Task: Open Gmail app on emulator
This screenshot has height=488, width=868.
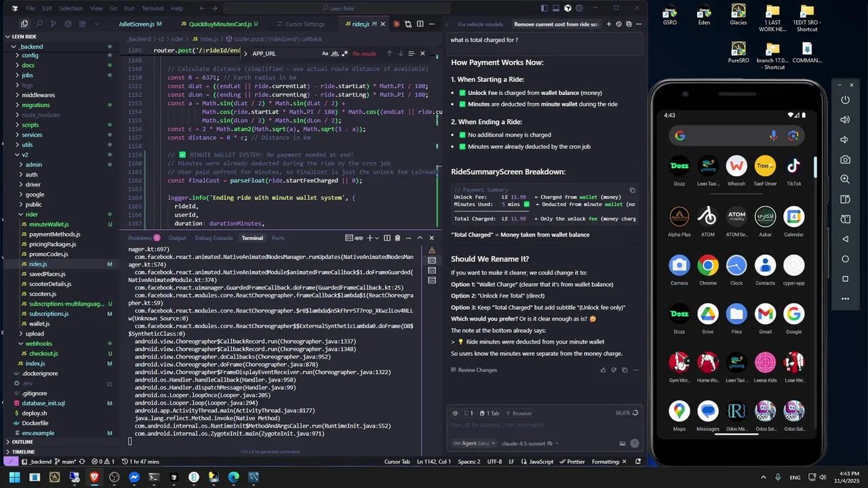Action: point(765,319)
